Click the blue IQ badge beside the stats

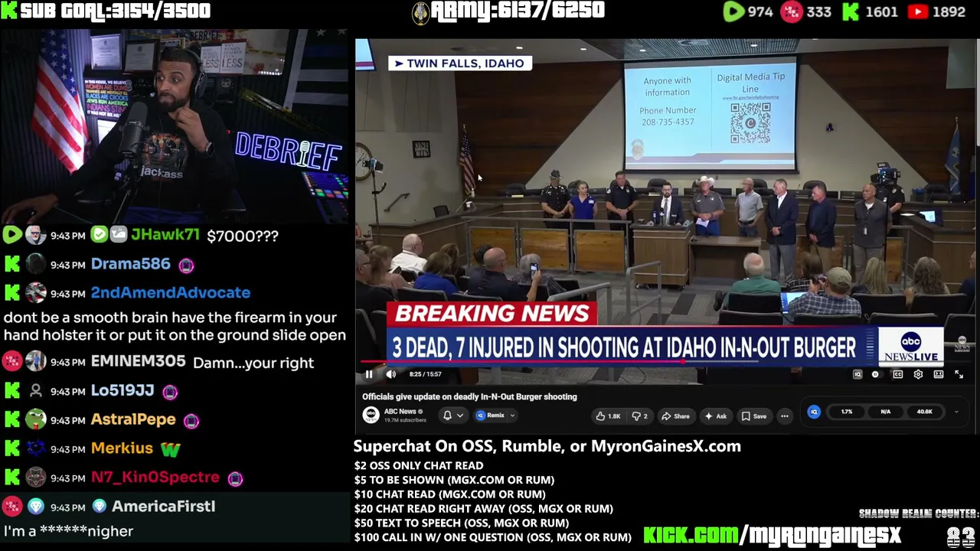point(814,412)
